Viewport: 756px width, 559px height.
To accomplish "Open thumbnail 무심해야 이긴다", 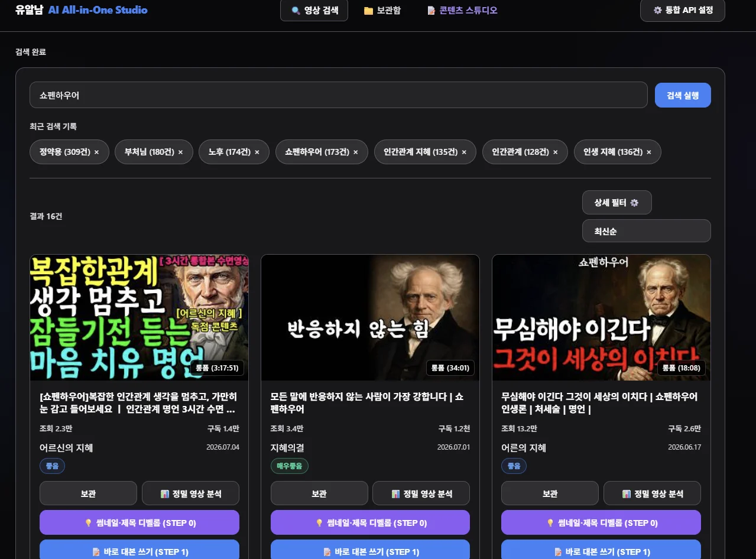I will tap(601, 317).
